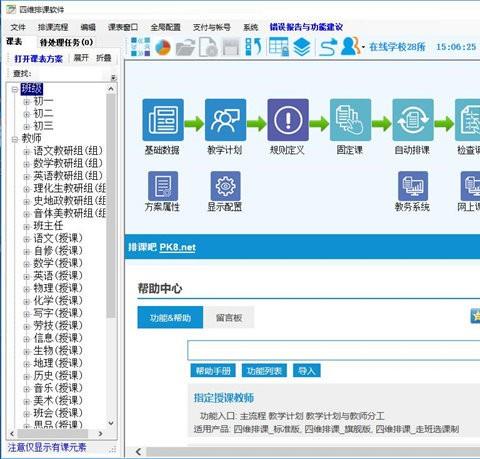Select 音乐(授课) in the tree
The image size is (480, 459).
58,388
